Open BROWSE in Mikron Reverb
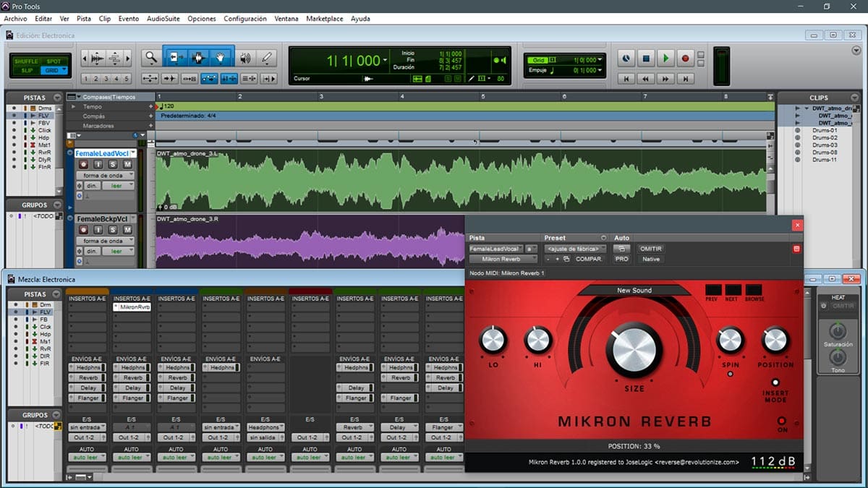Image resolution: width=868 pixels, height=488 pixels. 754,291
